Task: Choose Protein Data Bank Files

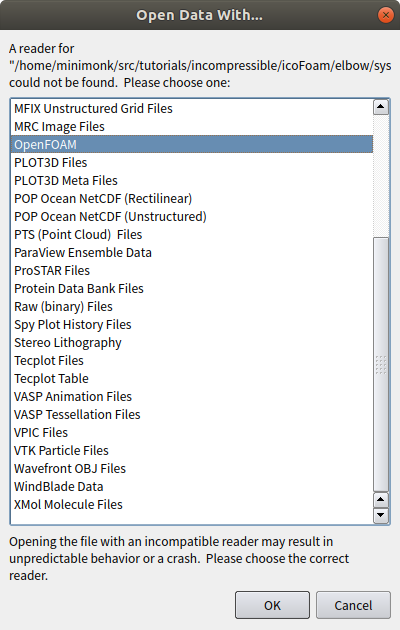Action: coord(192,288)
